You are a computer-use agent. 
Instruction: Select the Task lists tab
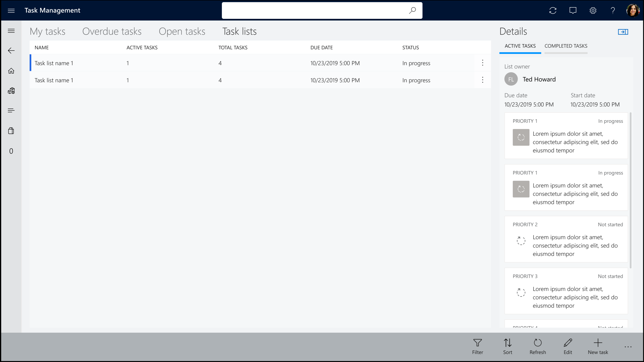pyautogui.click(x=239, y=31)
